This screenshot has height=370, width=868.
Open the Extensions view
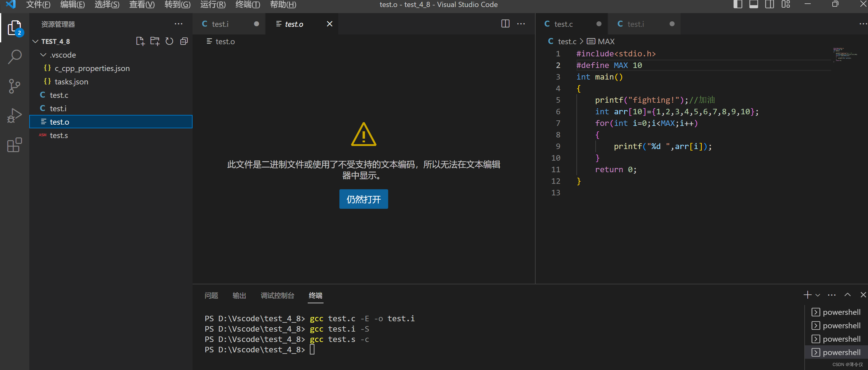coord(15,145)
